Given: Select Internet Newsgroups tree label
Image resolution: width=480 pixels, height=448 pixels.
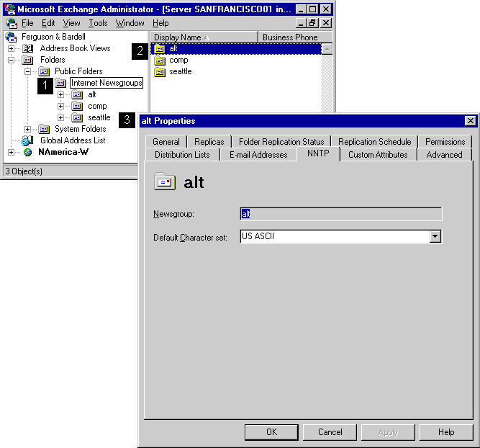Looking at the screenshot, I should 107,83.
